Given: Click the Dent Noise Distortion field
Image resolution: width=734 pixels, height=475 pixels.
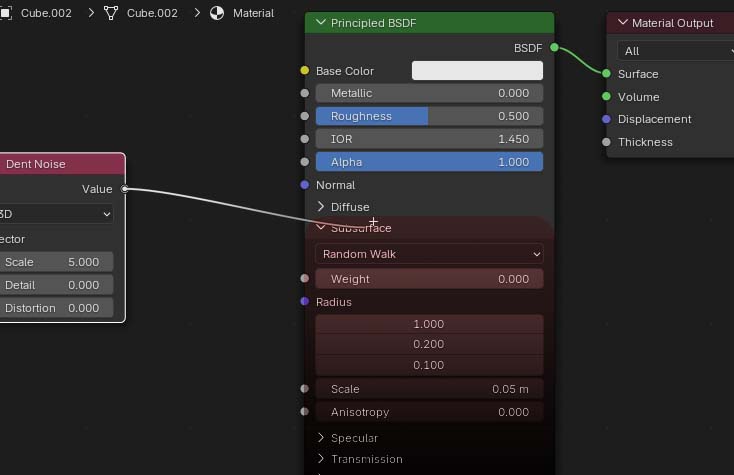Looking at the screenshot, I should point(56,308).
